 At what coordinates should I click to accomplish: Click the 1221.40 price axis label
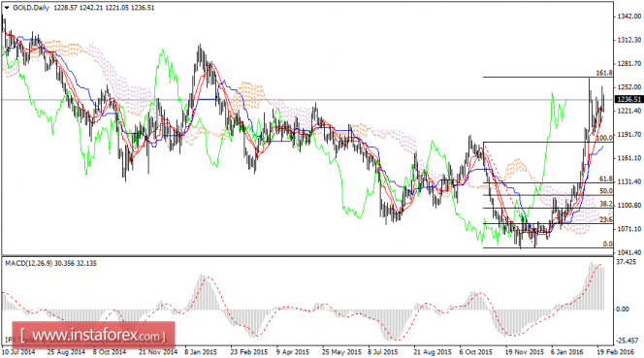tap(628, 111)
